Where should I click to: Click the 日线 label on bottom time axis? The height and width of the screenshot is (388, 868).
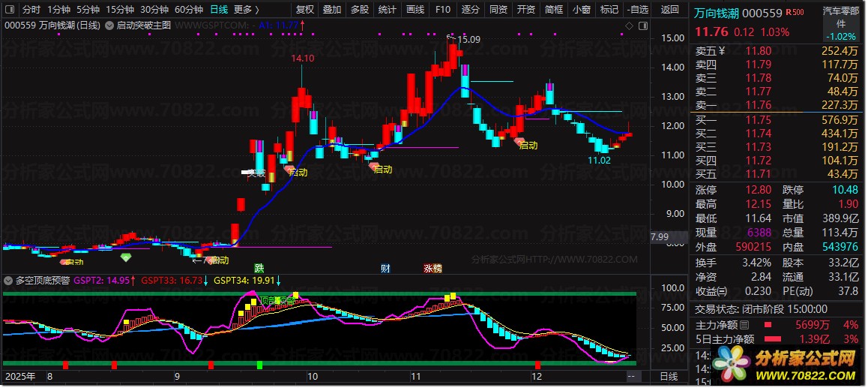pos(668,375)
